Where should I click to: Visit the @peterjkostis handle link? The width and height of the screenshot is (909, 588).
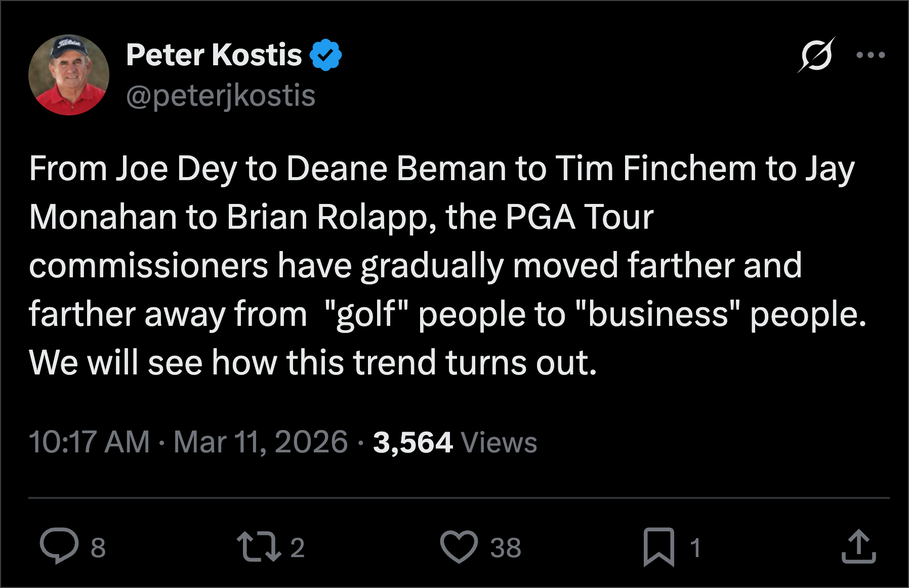[x=221, y=95]
